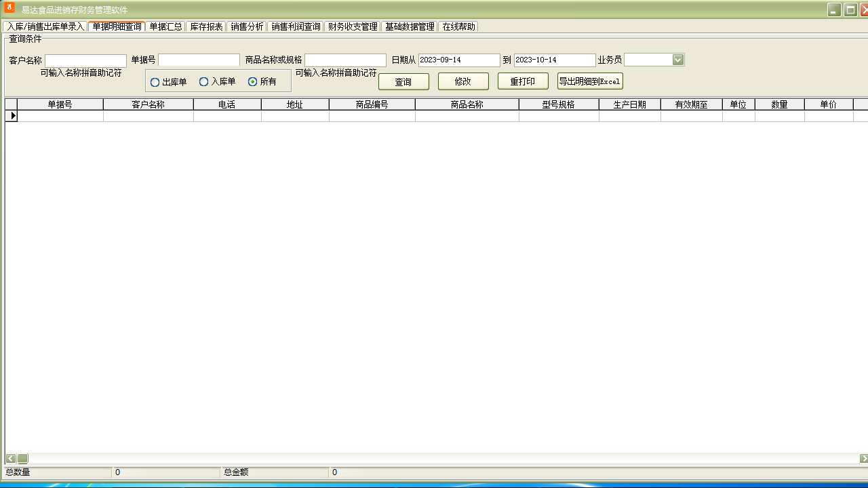Select the 入库单 radio button
Image resolution: width=868 pixels, height=488 pixels.
pyautogui.click(x=204, y=82)
